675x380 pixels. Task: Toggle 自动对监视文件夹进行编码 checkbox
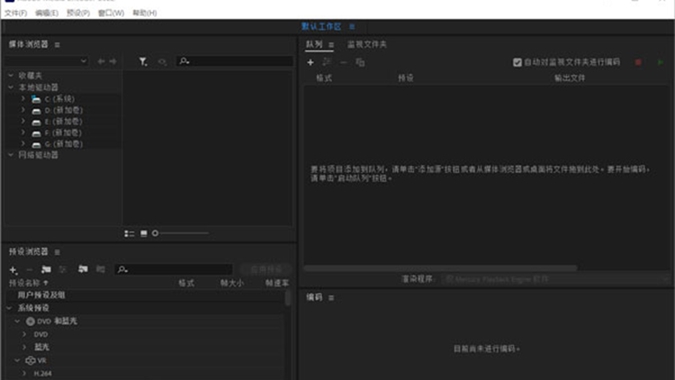point(517,62)
